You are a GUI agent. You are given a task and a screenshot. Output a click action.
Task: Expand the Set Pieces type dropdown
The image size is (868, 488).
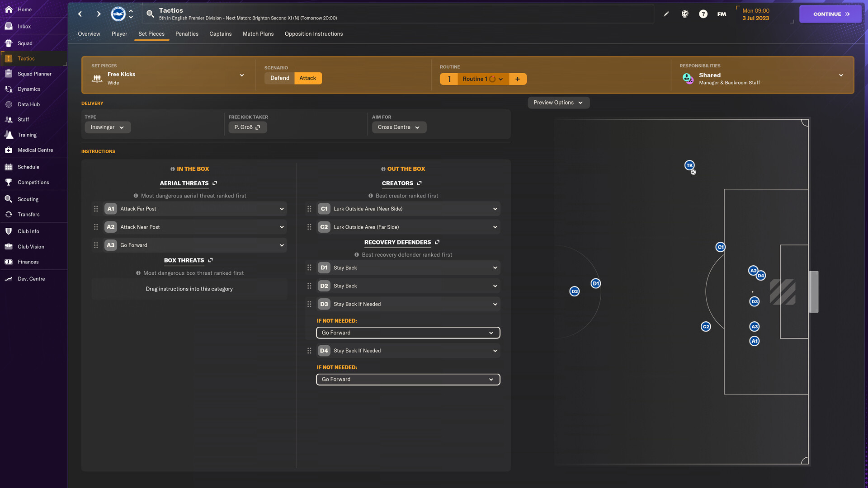pos(241,76)
